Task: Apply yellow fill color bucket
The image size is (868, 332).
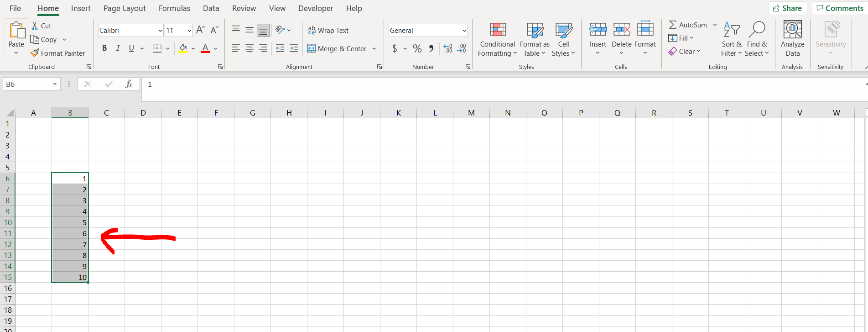Action: 183,48
